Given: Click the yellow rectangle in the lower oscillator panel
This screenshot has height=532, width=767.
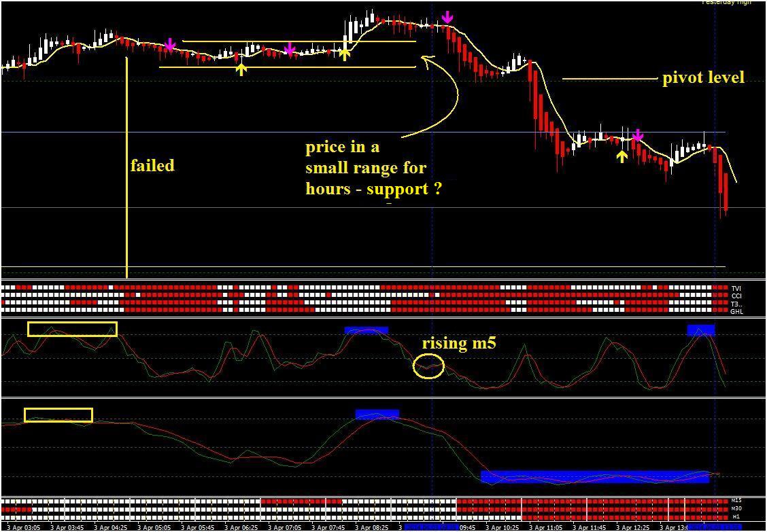Looking at the screenshot, I should (58, 414).
